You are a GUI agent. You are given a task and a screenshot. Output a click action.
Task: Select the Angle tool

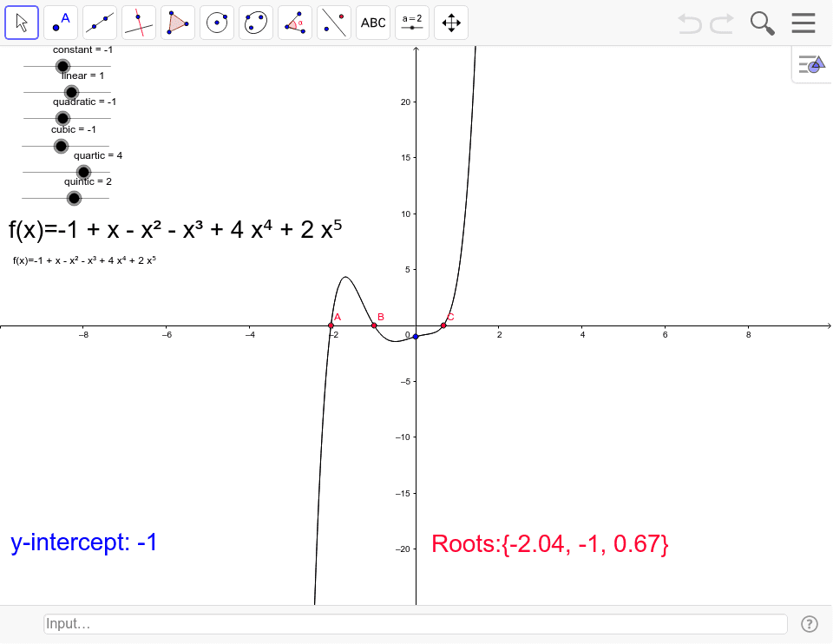(x=295, y=23)
